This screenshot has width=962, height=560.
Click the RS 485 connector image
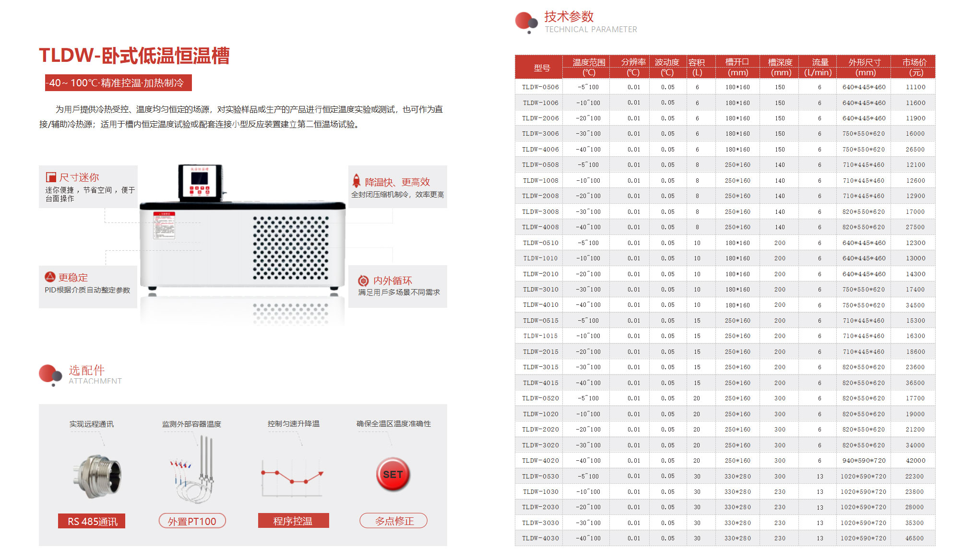coord(97,476)
